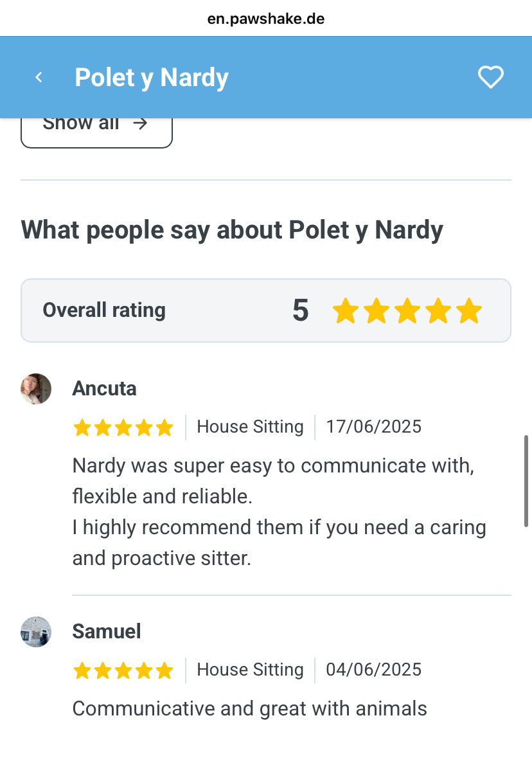Click the overall rating number 5
This screenshot has height=772, width=532.
pos(300,310)
